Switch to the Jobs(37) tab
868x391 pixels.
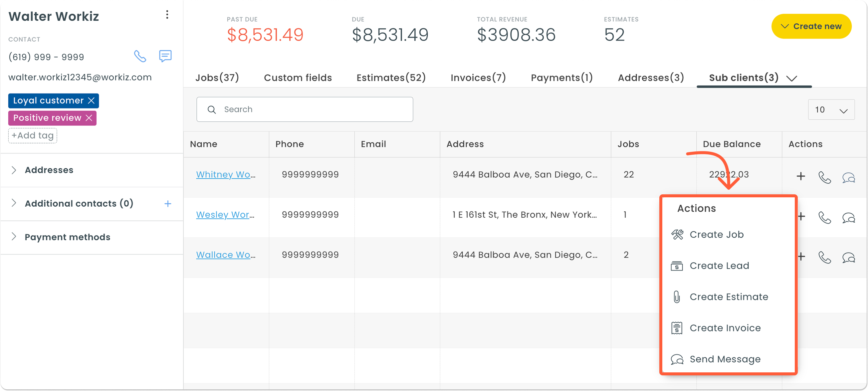pos(217,78)
